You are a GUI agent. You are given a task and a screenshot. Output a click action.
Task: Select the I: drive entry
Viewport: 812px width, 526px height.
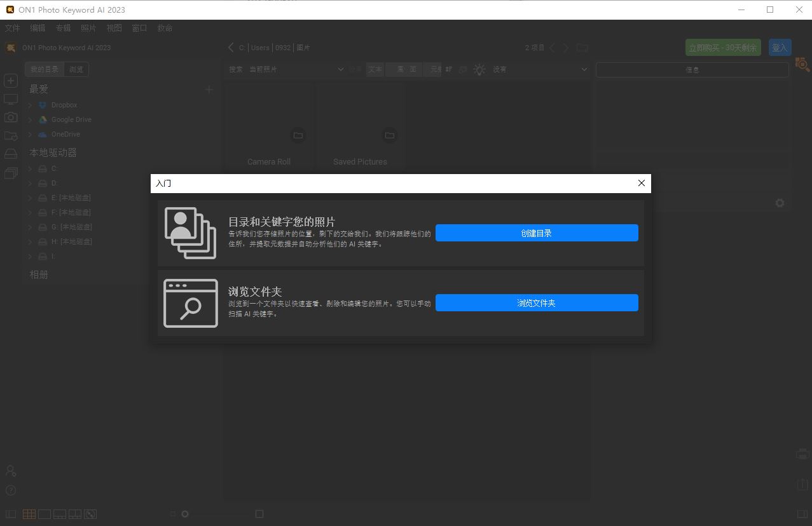[53, 256]
